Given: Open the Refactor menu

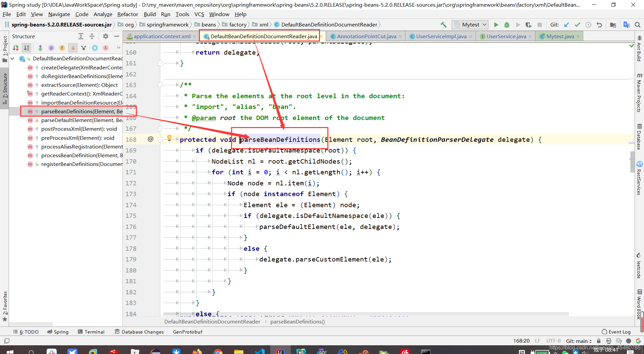Looking at the screenshot, I should click(x=127, y=14).
